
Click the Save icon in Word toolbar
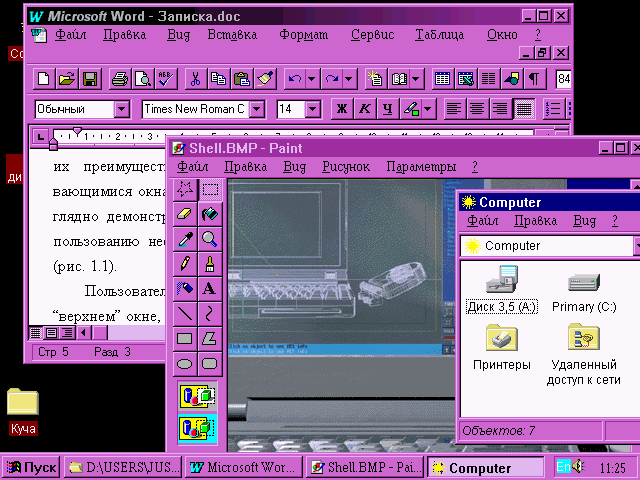[89, 79]
